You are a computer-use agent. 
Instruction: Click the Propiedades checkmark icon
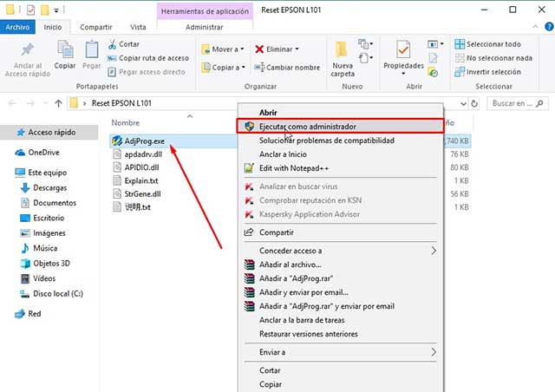click(402, 49)
